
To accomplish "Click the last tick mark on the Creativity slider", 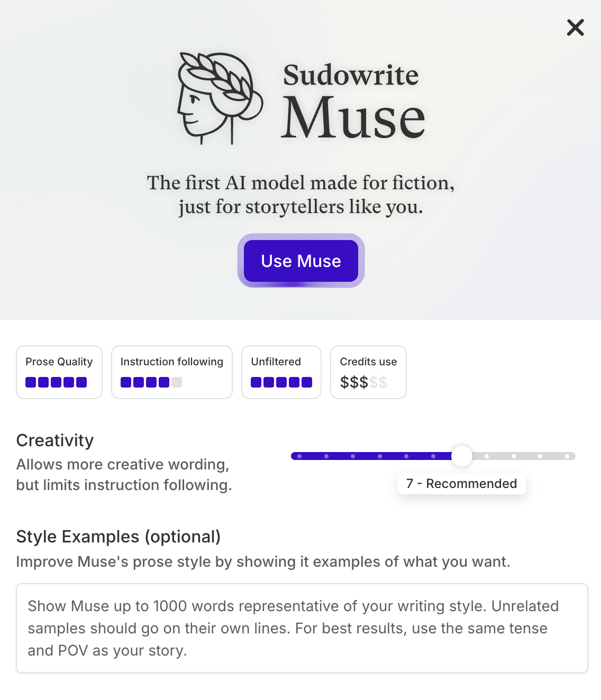I will coord(567,455).
